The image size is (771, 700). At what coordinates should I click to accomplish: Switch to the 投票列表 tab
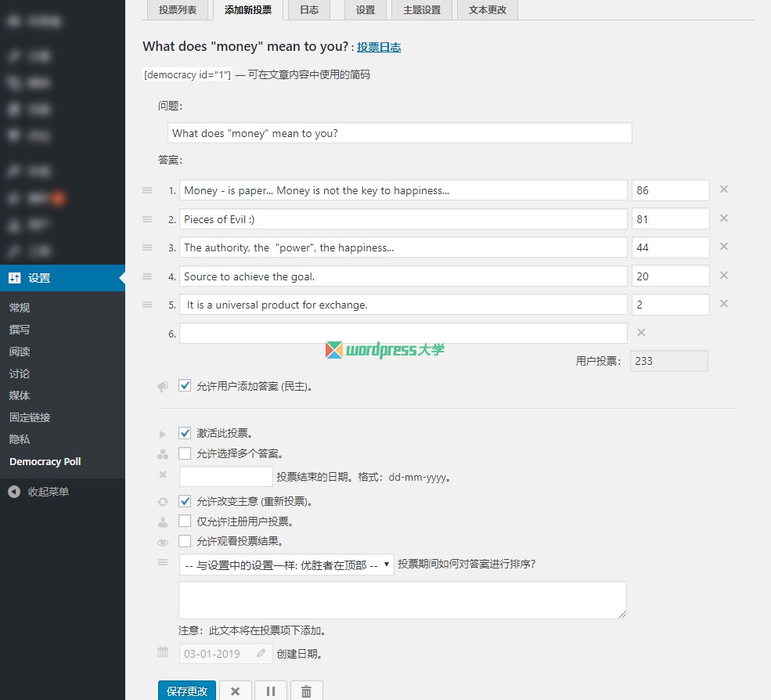[x=178, y=10]
